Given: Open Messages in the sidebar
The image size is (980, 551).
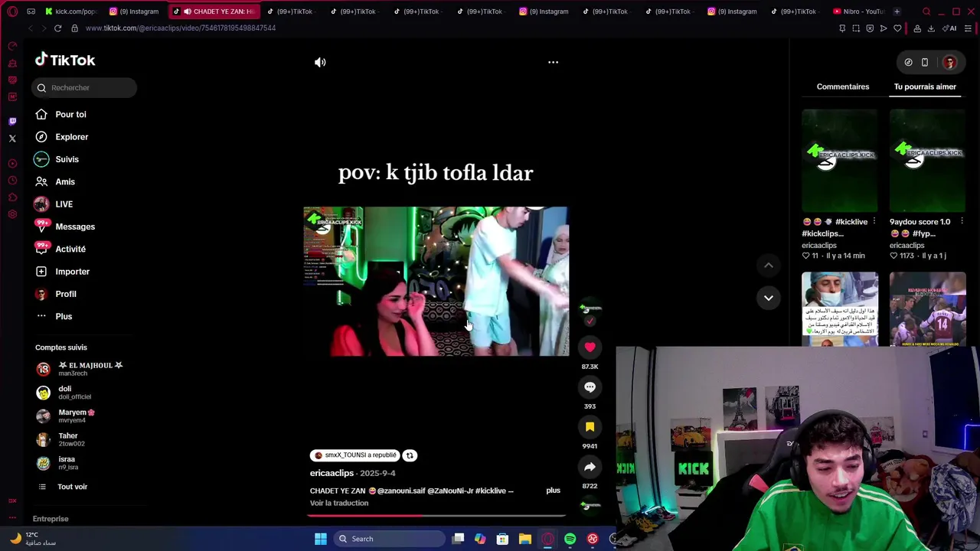Looking at the screenshot, I should [75, 227].
